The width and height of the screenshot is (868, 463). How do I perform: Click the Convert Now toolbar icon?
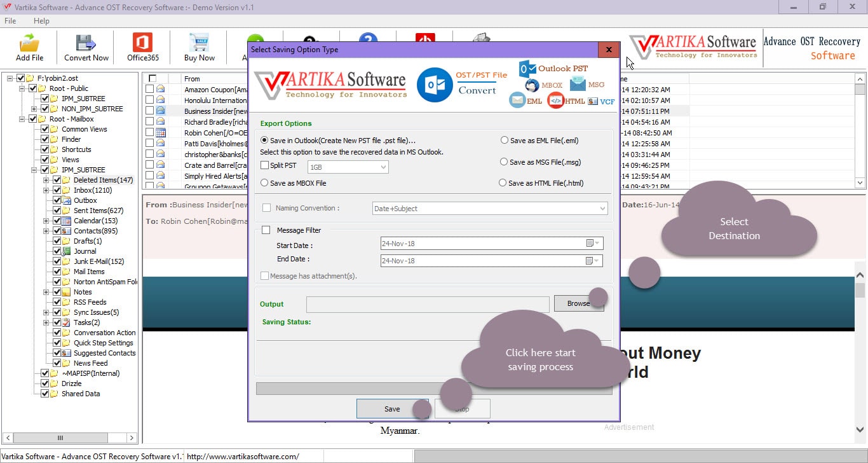pyautogui.click(x=86, y=43)
